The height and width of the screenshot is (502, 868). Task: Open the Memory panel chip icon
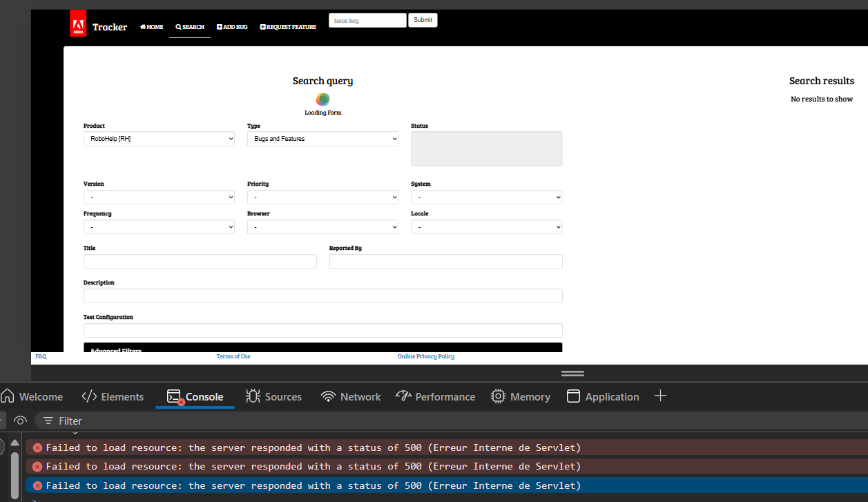click(498, 396)
